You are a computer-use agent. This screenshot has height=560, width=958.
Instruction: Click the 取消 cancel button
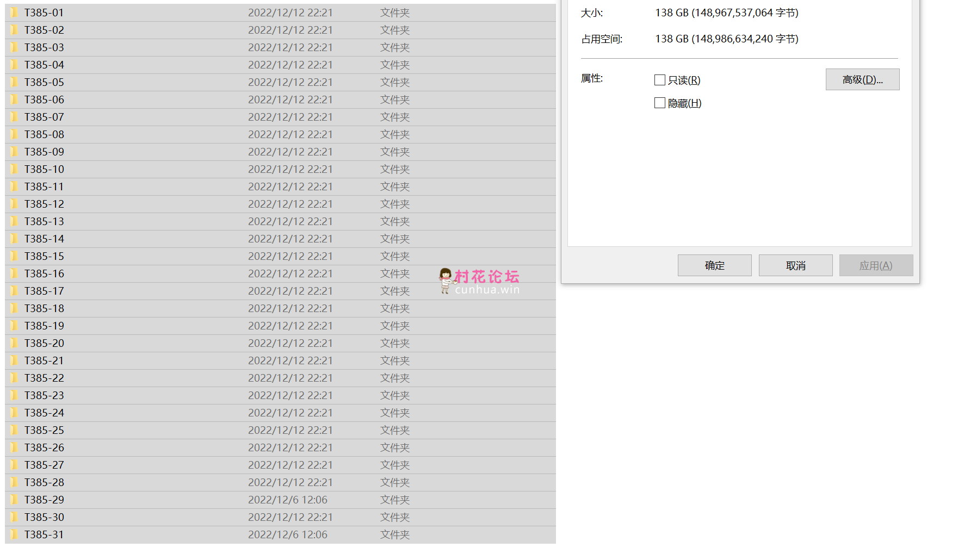pyautogui.click(x=795, y=265)
